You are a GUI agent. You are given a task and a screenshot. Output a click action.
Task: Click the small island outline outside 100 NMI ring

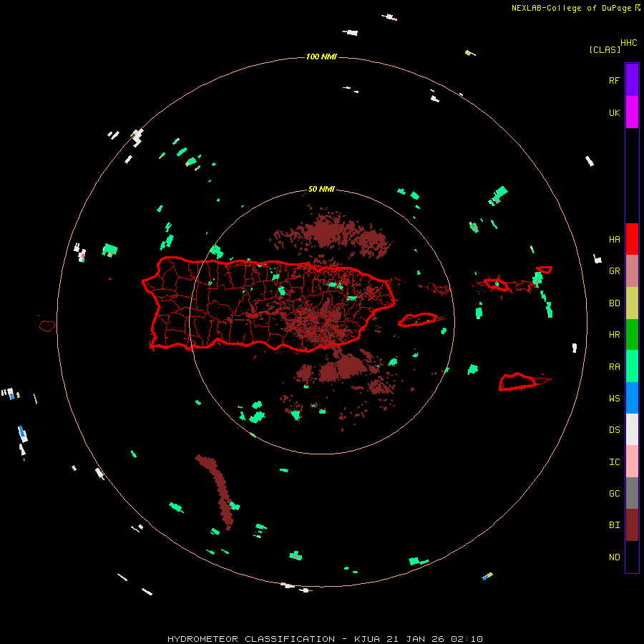(47, 326)
